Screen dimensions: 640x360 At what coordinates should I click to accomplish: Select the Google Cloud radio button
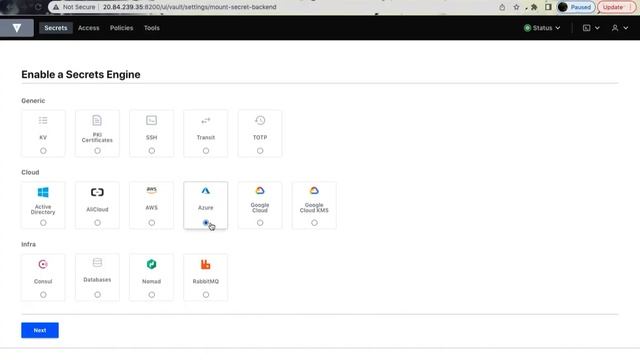pos(260,223)
